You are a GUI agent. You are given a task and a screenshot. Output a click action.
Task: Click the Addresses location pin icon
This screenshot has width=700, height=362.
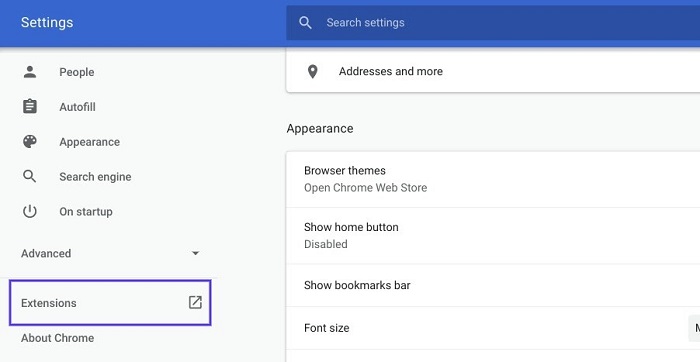pos(313,71)
